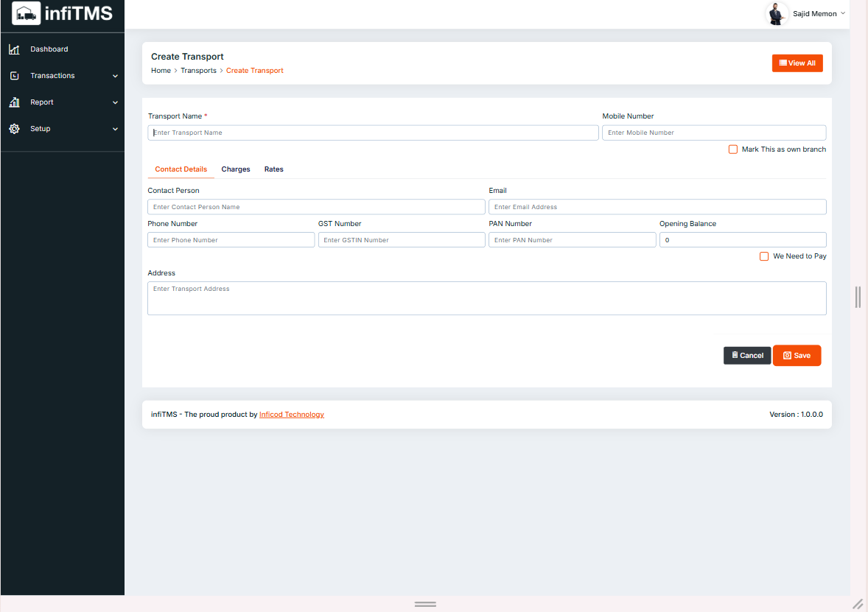Click the infiTMS truck logo icon
Screen dimensions: 868x612
(x=27, y=13)
